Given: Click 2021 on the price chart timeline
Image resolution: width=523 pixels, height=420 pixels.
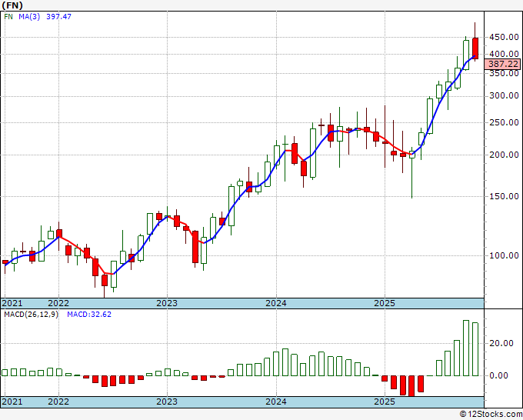Looking at the screenshot, I should coord(12,303).
